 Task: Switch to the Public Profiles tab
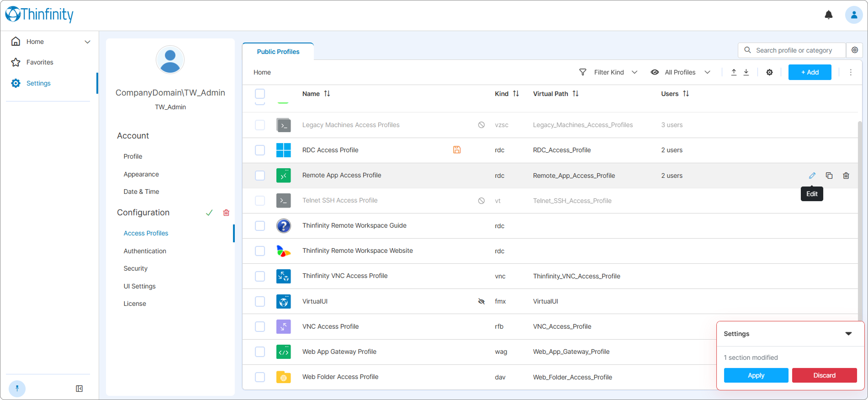point(278,52)
